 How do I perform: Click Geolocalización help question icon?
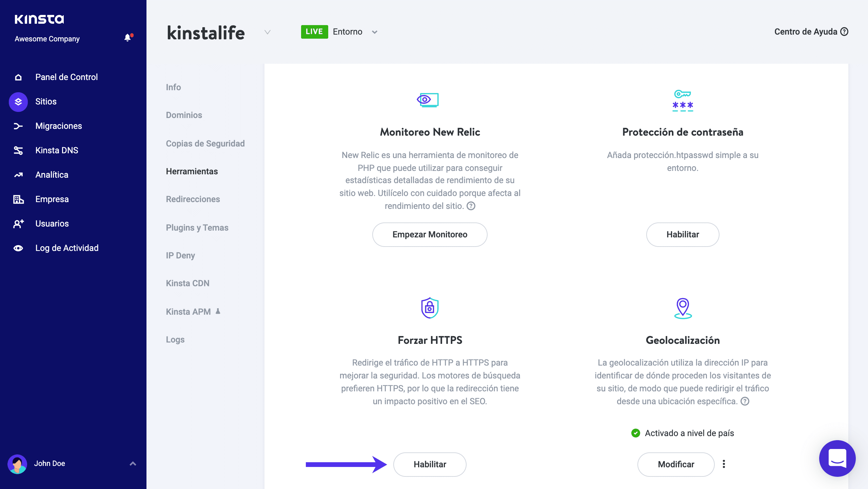745,401
